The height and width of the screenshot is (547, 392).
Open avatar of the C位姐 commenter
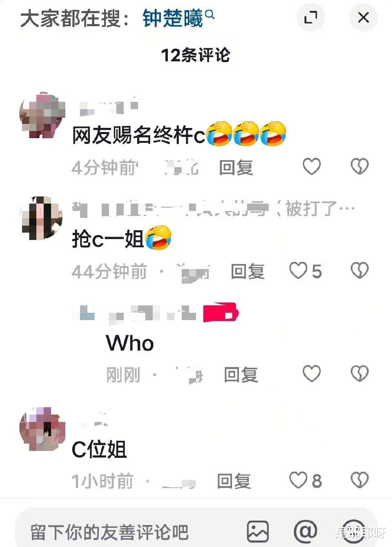point(42,429)
